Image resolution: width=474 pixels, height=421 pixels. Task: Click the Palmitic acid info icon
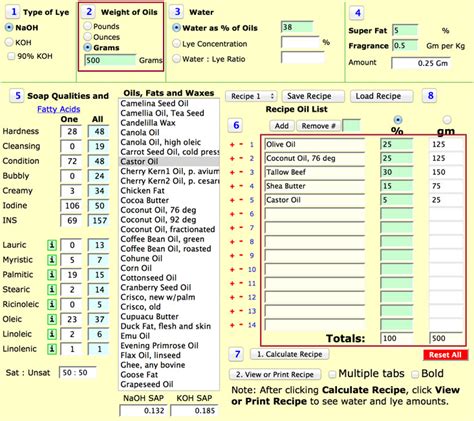click(x=52, y=275)
